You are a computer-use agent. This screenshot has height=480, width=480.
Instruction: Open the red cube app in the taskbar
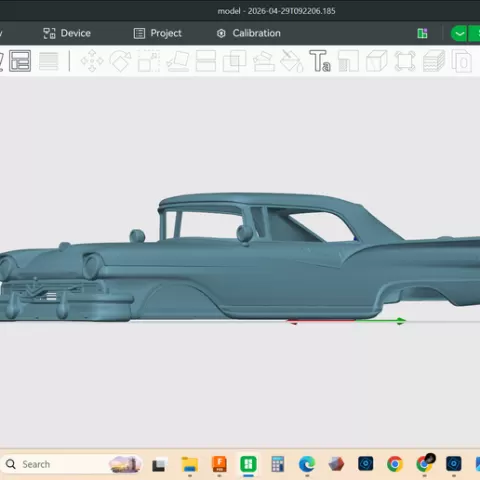pyautogui.click(x=336, y=464)
